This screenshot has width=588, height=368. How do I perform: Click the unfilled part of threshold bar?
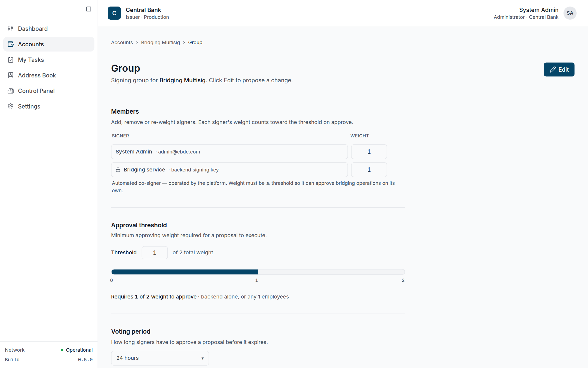point(332,272)
